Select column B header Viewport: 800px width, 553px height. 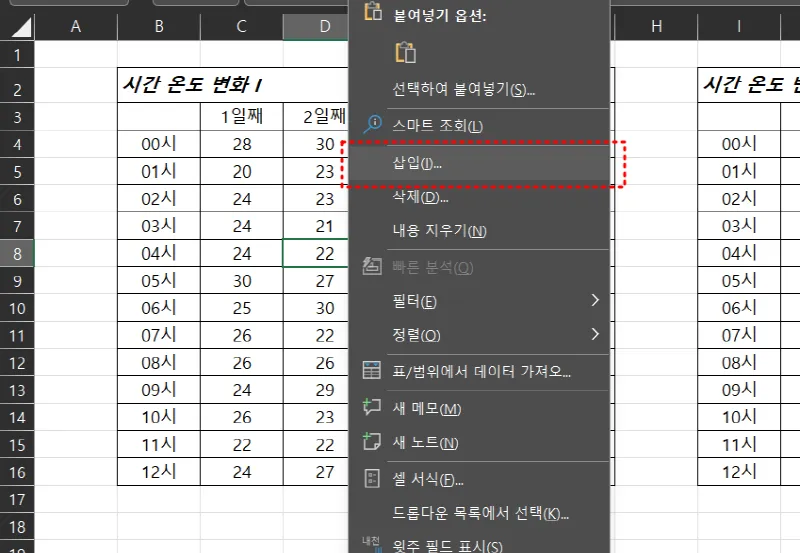click(x=159, y=27)
